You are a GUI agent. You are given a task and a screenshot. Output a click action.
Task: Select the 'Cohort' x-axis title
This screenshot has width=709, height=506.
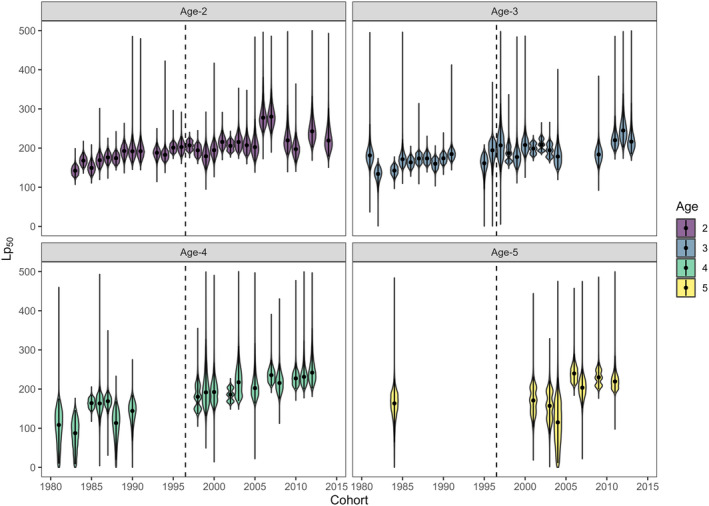click(349, 500)
